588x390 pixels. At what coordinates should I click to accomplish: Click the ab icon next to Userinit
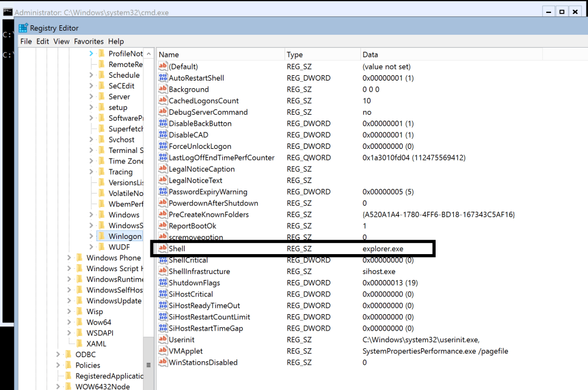[x=163, y=339]
